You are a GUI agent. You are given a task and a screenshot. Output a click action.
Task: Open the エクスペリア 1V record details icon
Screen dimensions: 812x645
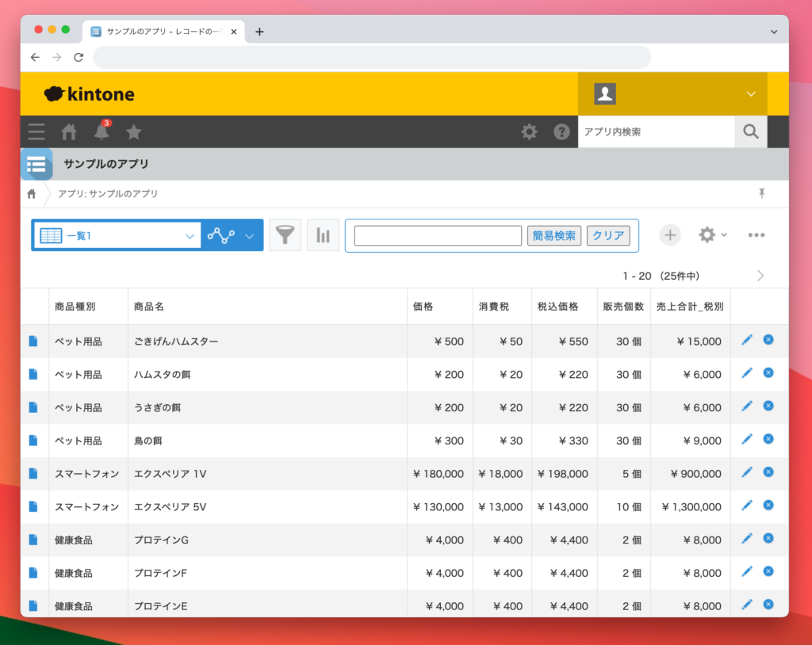click(33, 474)
